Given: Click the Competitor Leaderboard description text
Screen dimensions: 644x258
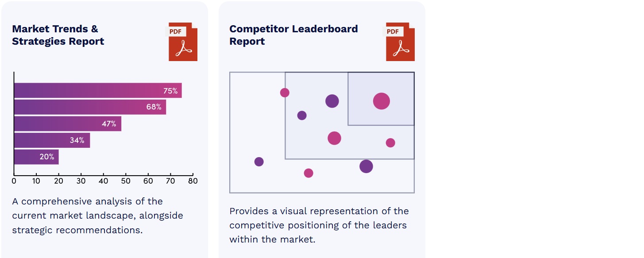Looking at the screenshot, I should 319,225.
